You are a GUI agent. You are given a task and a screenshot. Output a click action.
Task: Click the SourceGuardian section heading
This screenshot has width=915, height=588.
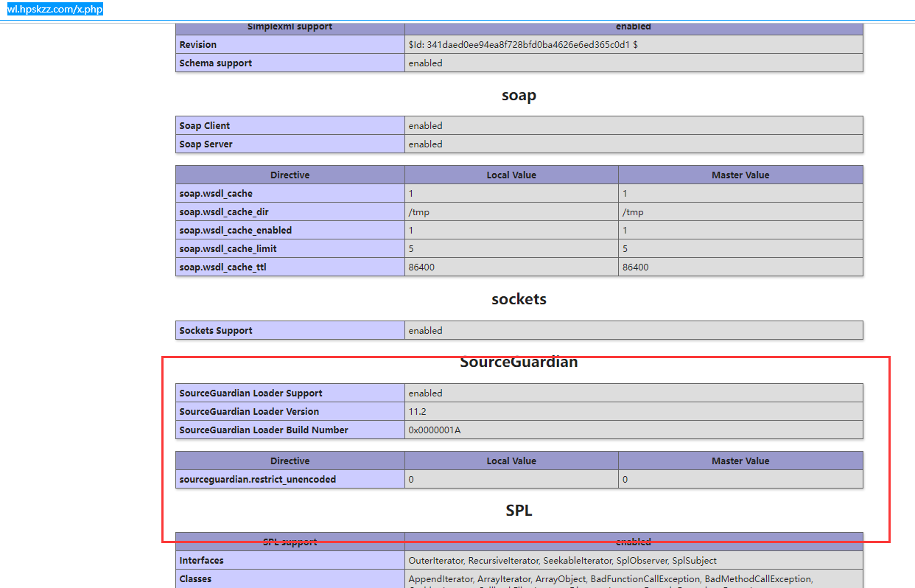519,362
